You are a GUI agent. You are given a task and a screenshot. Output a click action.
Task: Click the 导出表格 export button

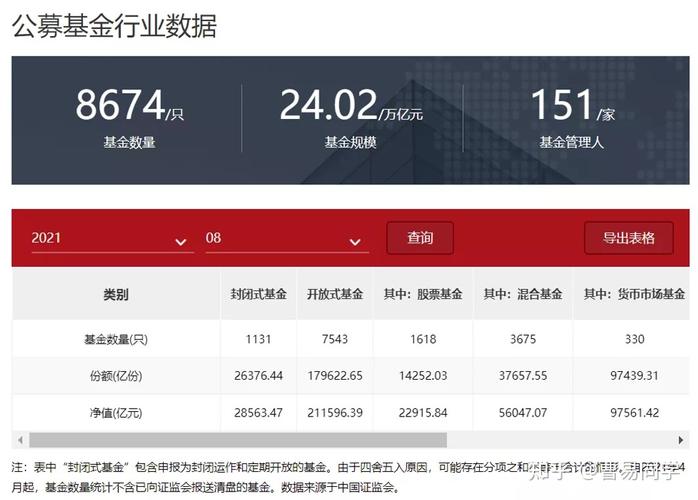629,238
